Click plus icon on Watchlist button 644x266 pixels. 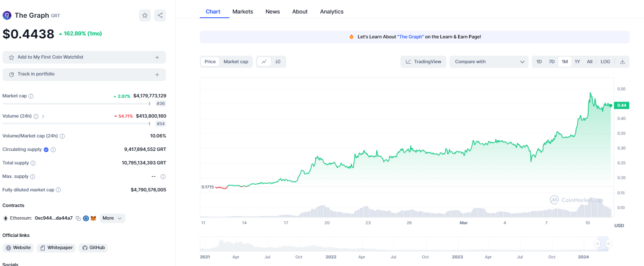[x=157, y=57]
